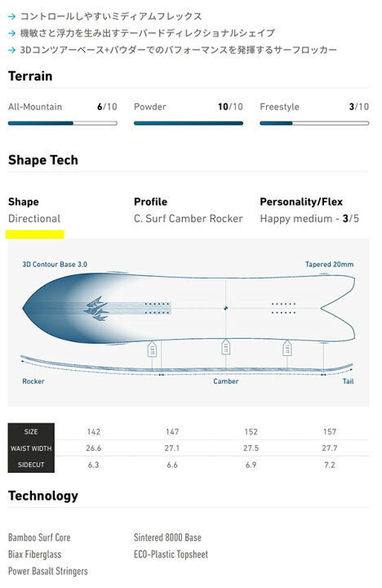Click the SIZE row header cell
This screenshot has width=382, height=588.
point(31,432)
